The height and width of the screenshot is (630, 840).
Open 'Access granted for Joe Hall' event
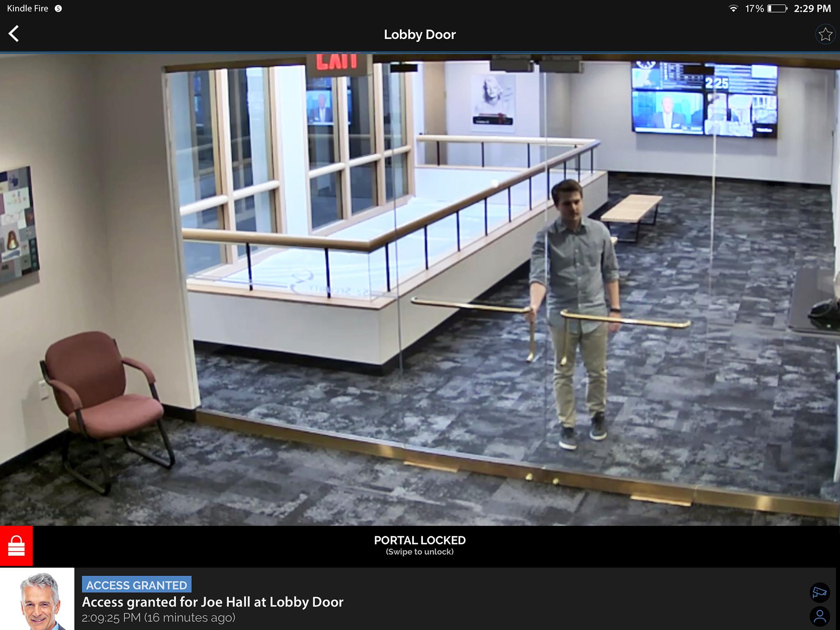click(x=212, y=602)
